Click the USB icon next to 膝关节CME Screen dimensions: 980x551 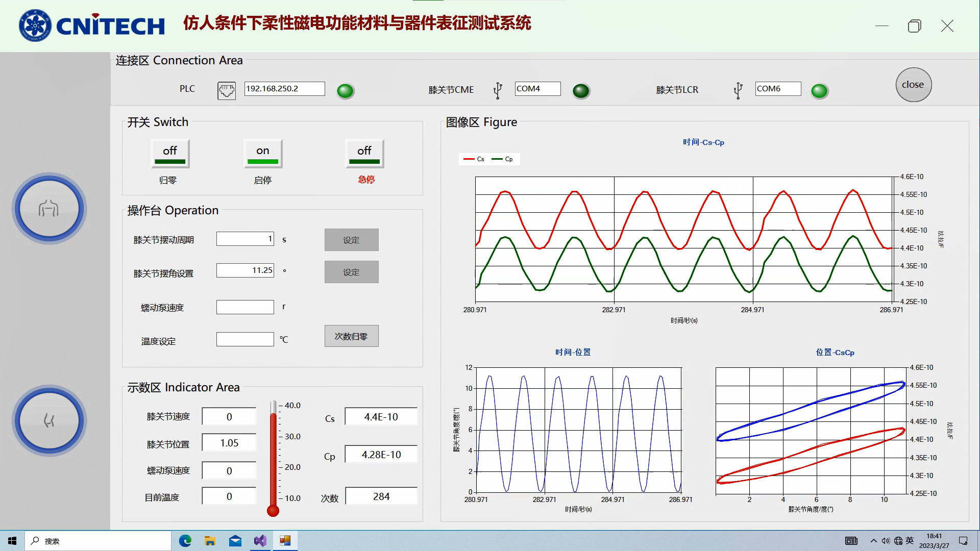pos(498,90)
